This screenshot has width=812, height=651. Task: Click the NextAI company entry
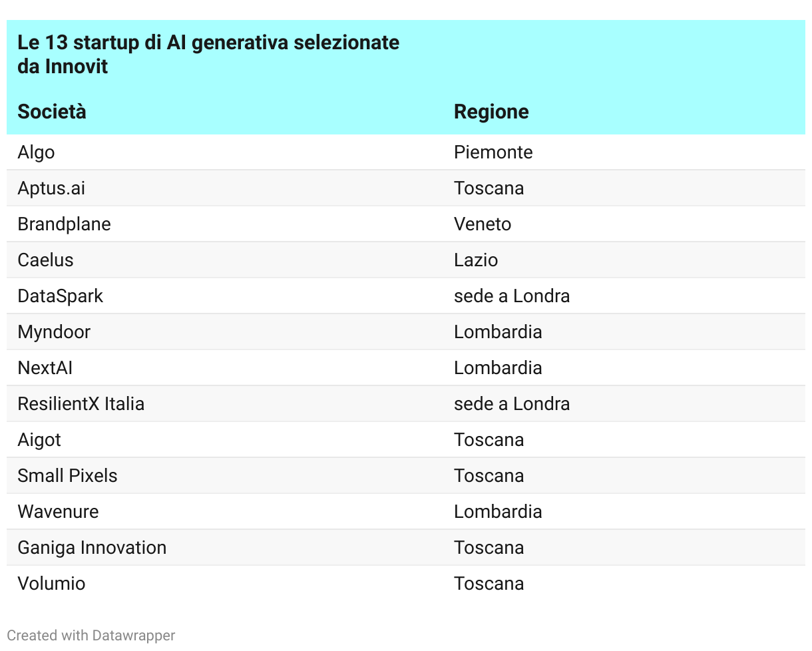point(45,368)
